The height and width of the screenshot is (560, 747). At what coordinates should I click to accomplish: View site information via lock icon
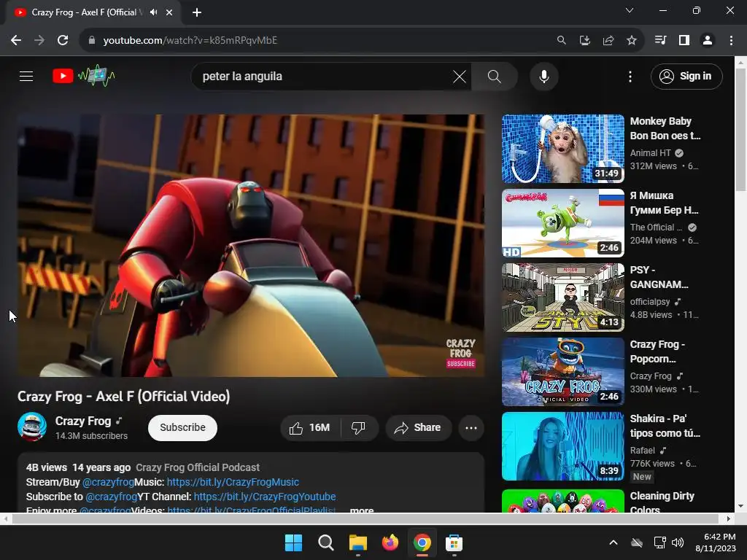tap(92, 41)
